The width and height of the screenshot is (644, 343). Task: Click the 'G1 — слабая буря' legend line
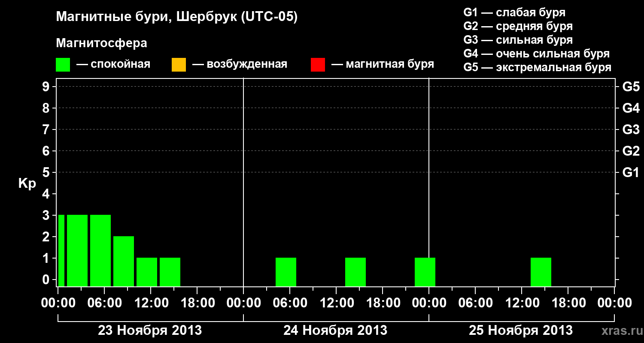pyautogui.click(x=514, y=12)
